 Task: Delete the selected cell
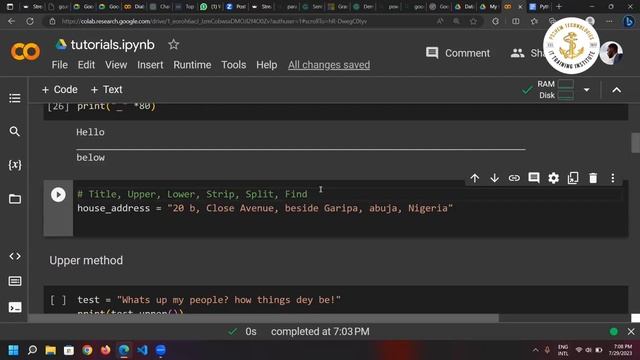tap(593, 178)
